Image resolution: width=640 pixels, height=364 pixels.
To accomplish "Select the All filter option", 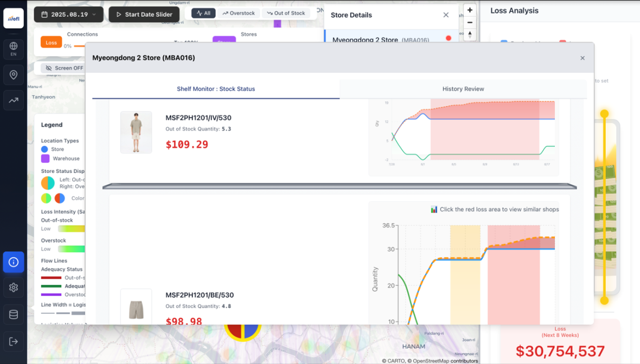I will (x=203, y=13).
